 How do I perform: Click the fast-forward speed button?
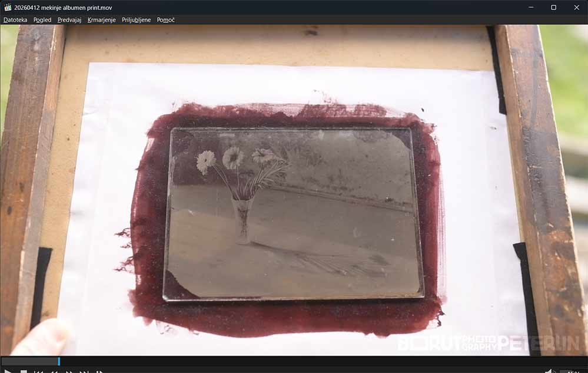(x=69, y=371)
